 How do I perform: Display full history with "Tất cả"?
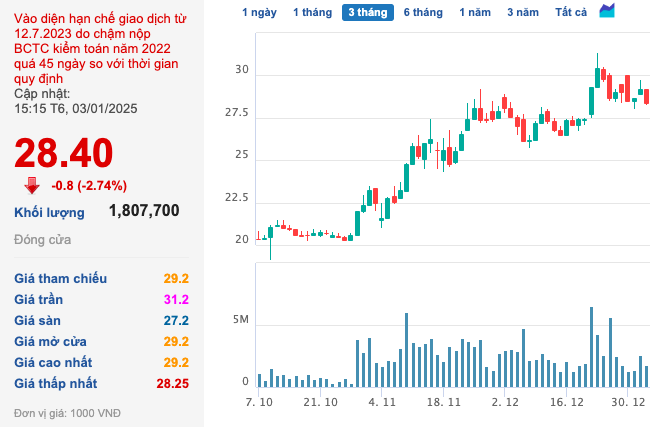570,12
